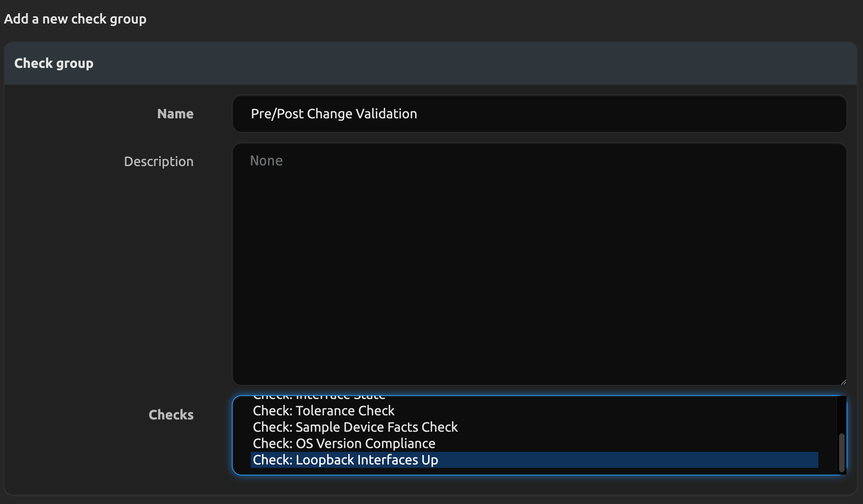The image size is (863, 504).
Task: Click the word Validation in Name field
Action: (386, 114)
